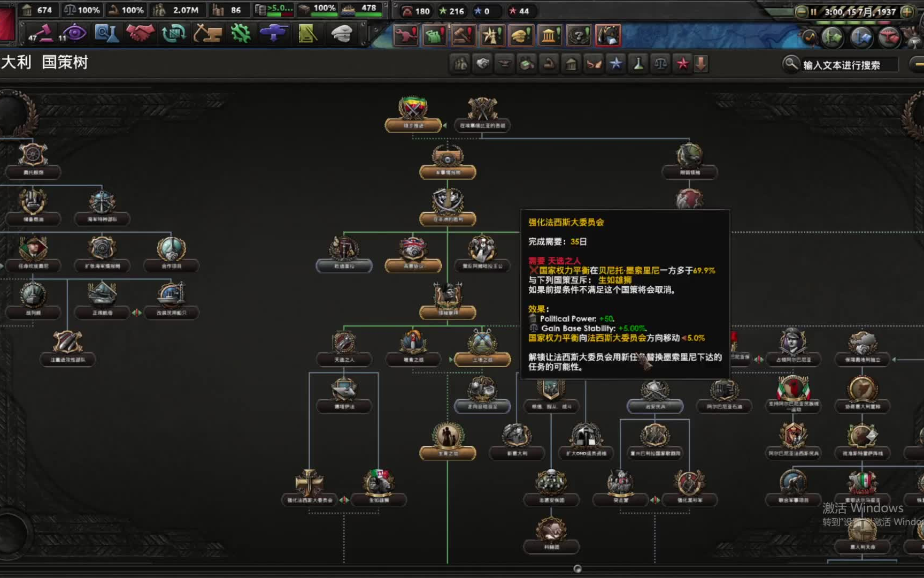Viewport: 924px width, 578px height.
Task: Open map mode via round green arrow button
Action: (x=833, y=37)
